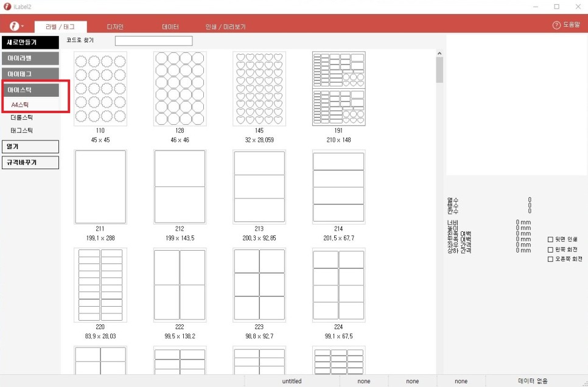This screenshot has width=588, height=387.
Task: Collapse the 아이스틱 category
Action: click(30, 90)
